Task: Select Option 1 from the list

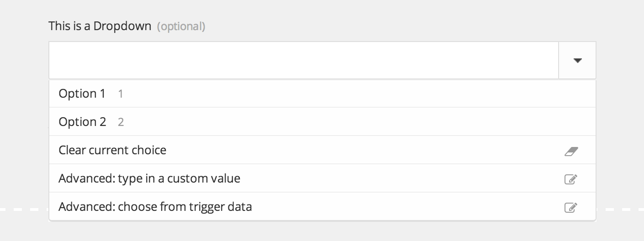Action: [322, 94]
